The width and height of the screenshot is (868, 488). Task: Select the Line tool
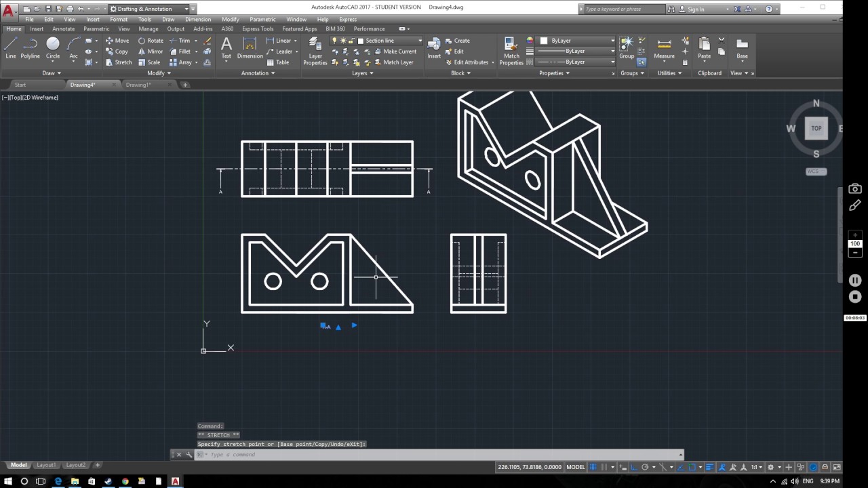tap(11, 48)
